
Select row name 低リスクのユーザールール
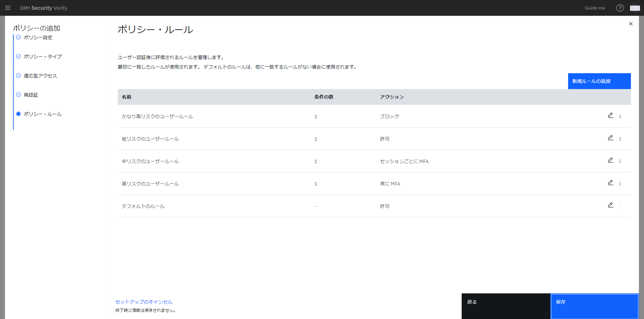pyautogui.click(x=150, y=139)
